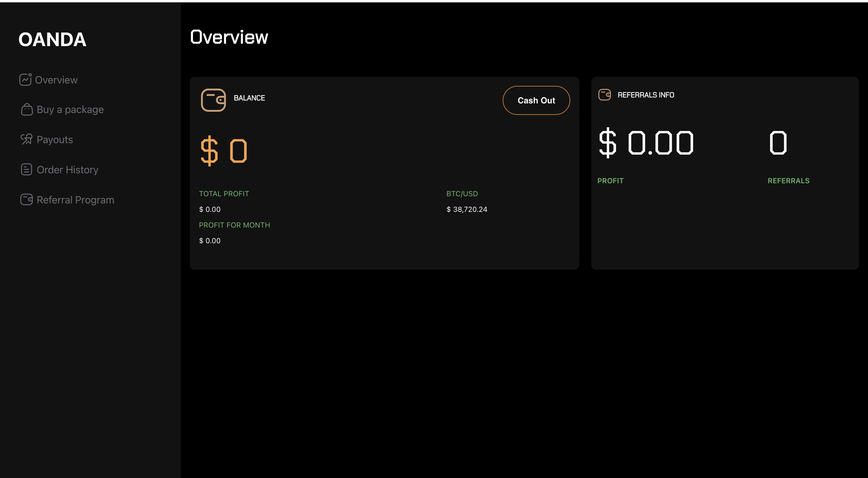Image resolution: width=868 pixels, height=478 pixels.
Task: Click the Cash Out button
Action: 536,100
